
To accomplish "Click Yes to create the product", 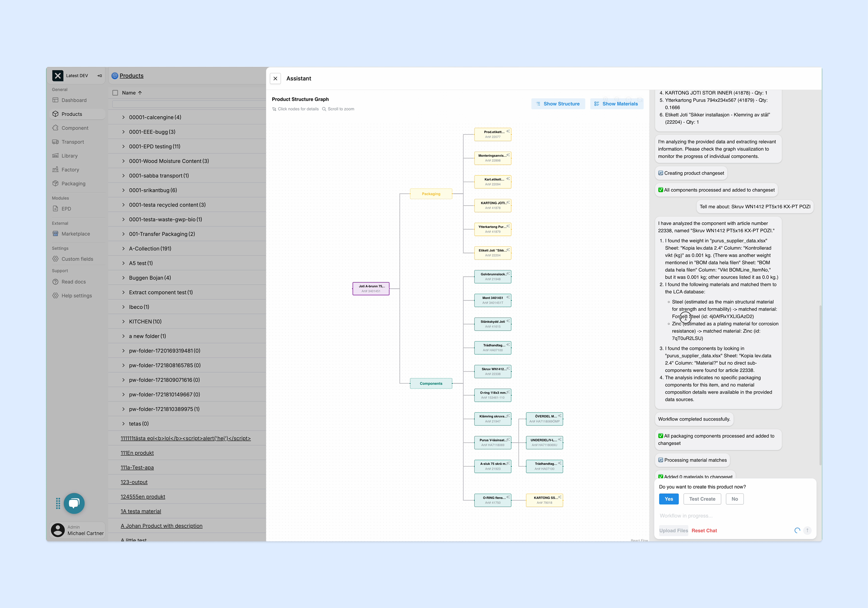I will click(669, 499).
